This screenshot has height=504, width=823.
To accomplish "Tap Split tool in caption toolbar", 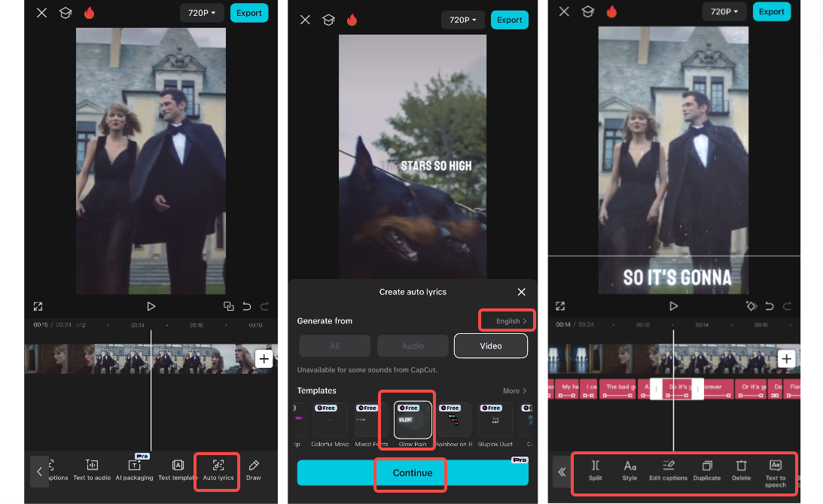I will (x=595, y=470).
